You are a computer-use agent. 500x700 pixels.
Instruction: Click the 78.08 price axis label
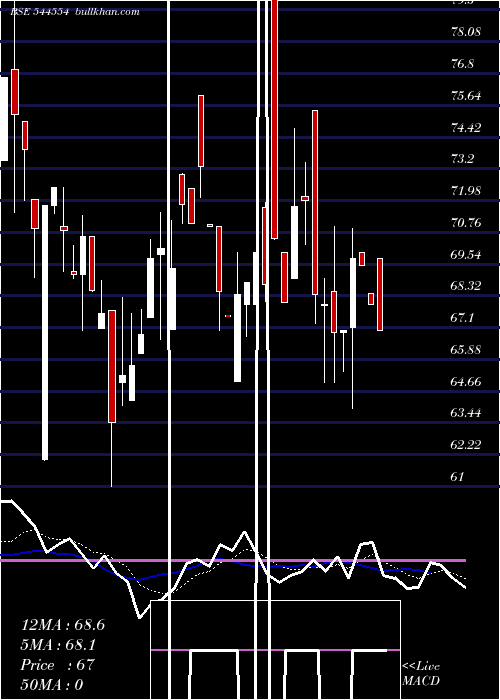tap(466, 32)
